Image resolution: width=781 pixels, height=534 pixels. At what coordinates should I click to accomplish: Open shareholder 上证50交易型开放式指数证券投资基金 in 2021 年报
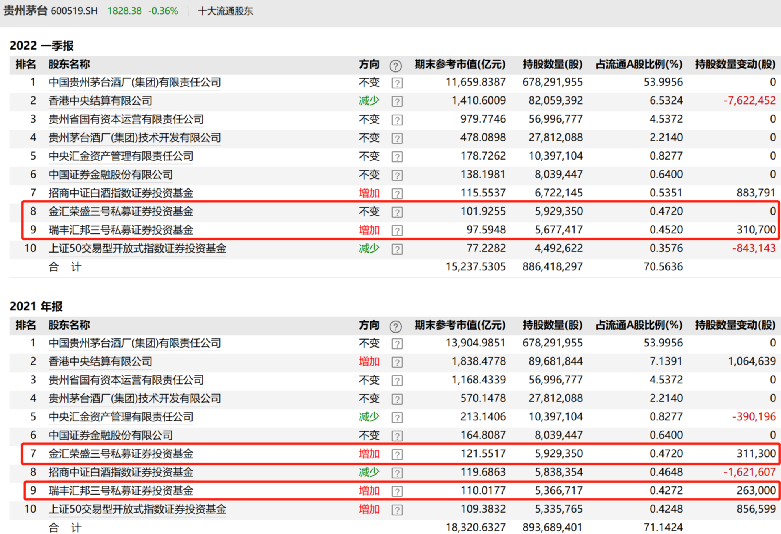(137, 509)
